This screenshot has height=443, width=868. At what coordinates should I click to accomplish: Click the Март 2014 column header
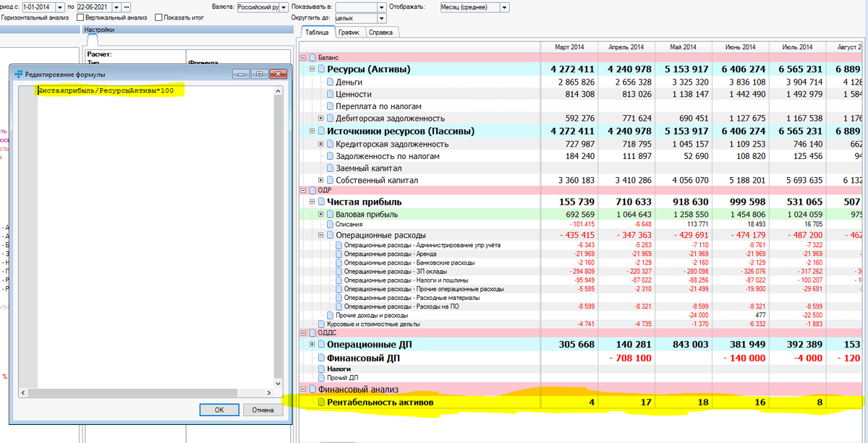pos(569,47)
